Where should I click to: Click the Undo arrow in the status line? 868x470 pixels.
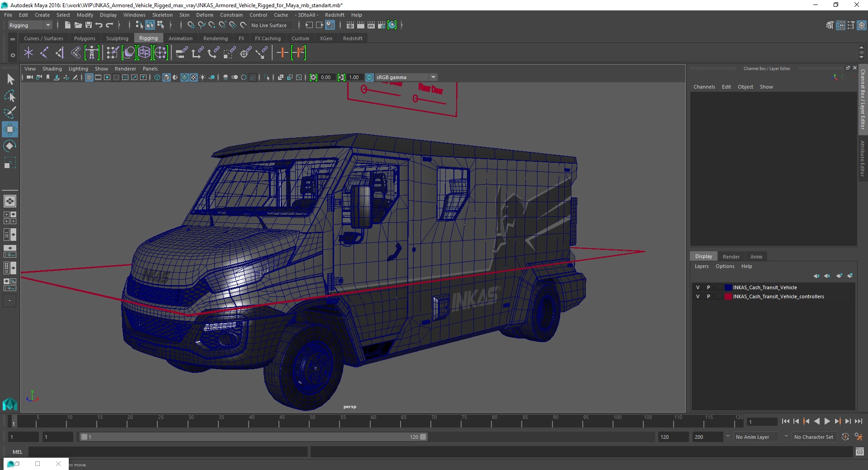99,25
